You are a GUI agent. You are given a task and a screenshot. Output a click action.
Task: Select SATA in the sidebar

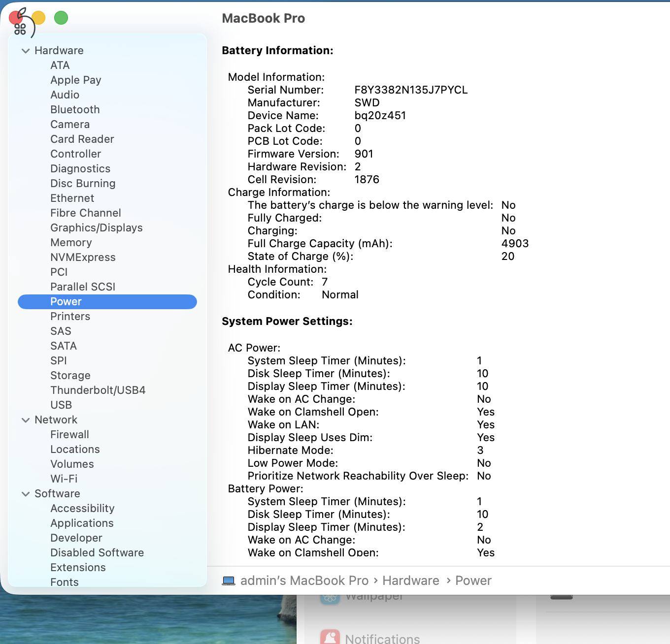pyautogui.click(x=64, y=346)
